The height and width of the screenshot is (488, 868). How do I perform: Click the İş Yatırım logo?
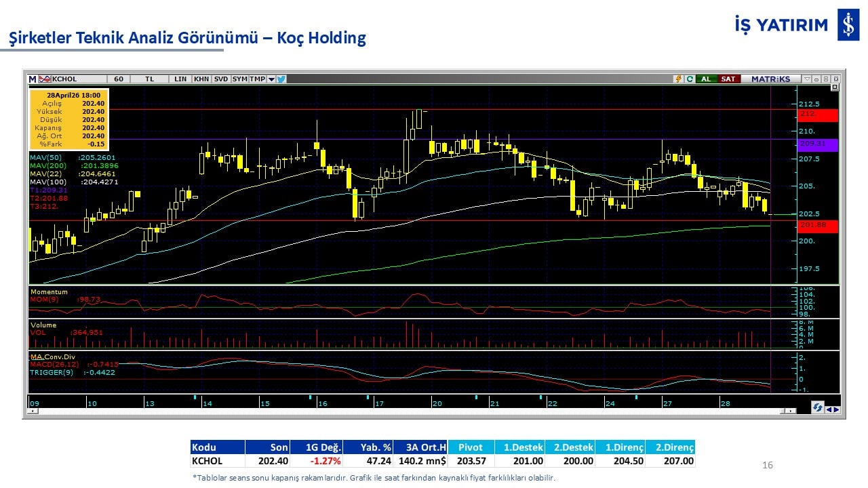point(848,25)
